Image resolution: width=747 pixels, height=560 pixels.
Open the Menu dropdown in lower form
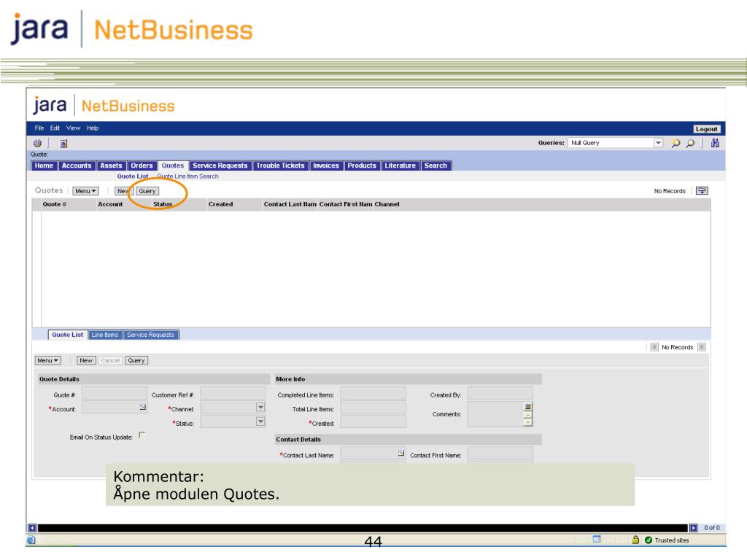(47, 360)
